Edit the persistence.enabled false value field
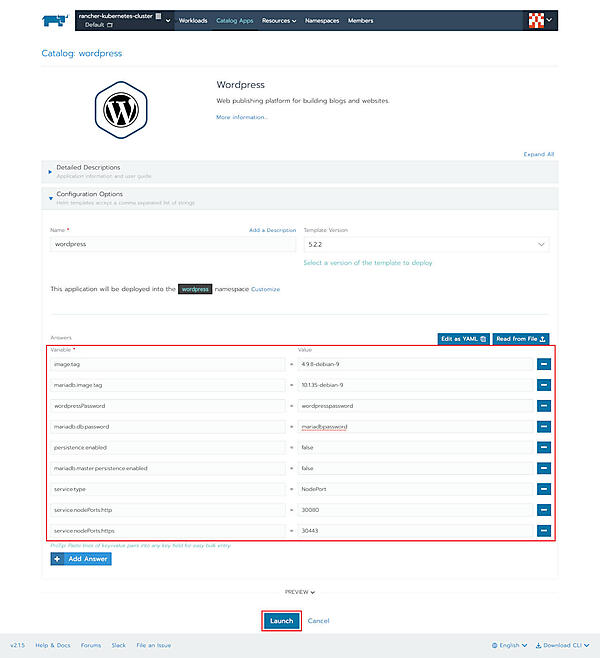 [x=415, y=447]
